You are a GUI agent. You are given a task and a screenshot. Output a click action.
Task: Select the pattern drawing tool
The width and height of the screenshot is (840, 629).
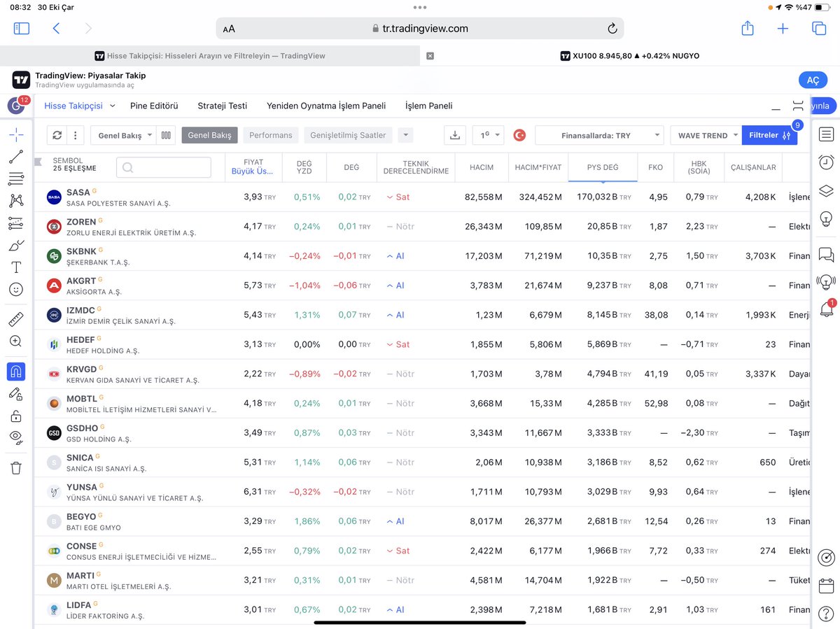(x=16, y=202)
